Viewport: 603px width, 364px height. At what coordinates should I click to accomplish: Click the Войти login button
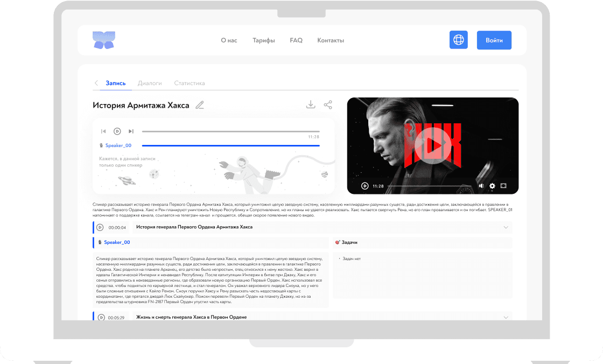click(x=494, y=40)
